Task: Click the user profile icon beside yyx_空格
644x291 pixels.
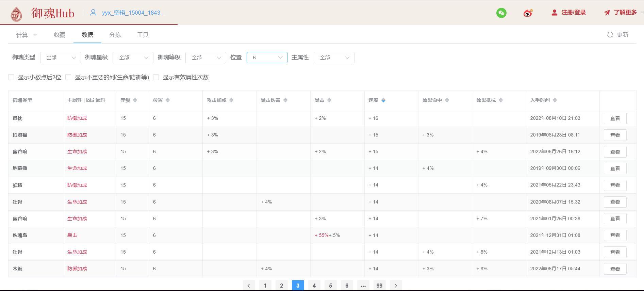Action: pyautogui.click(x=93, y=13)
